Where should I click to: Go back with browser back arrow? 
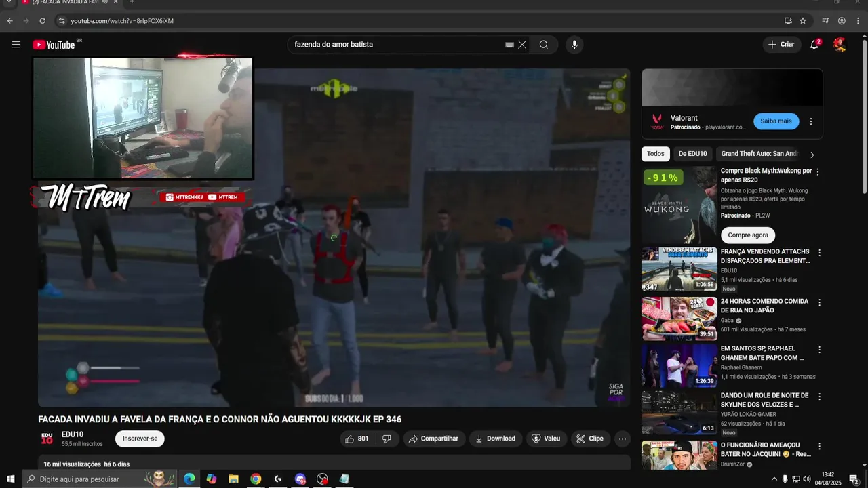click(x=9, y=21)
